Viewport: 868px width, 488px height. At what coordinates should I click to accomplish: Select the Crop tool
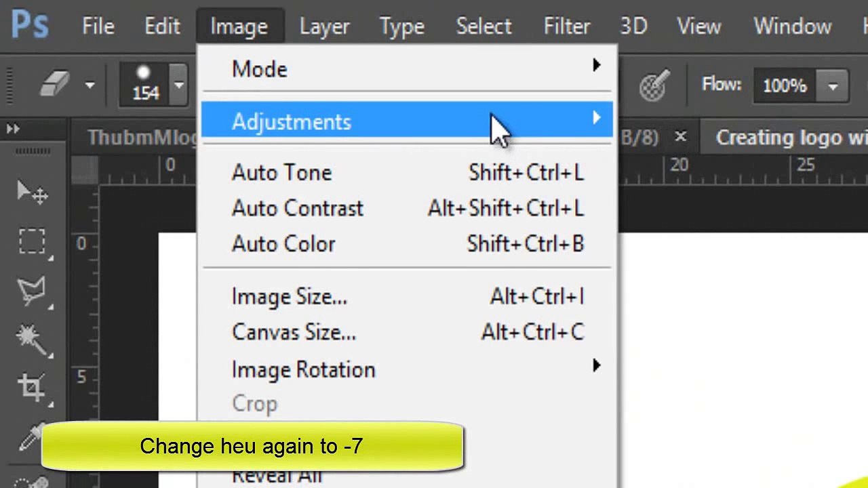click(x=32, y=386)
